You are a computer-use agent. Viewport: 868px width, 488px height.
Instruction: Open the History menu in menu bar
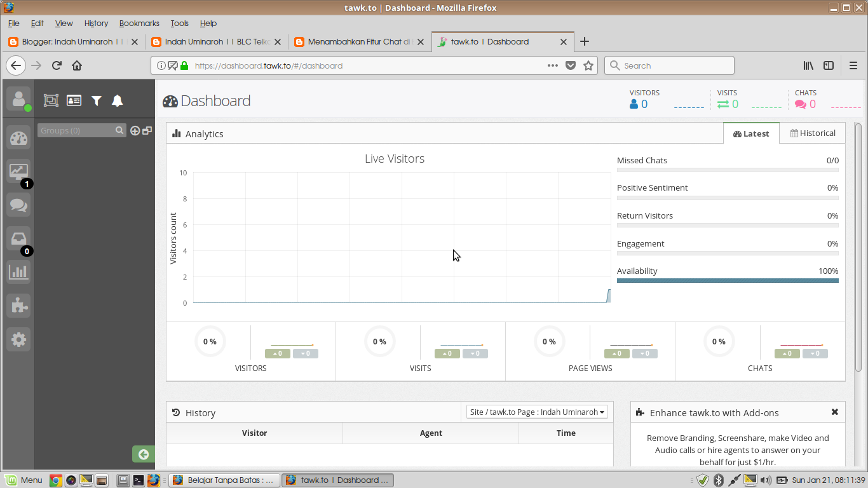click(x=96, y=24)
